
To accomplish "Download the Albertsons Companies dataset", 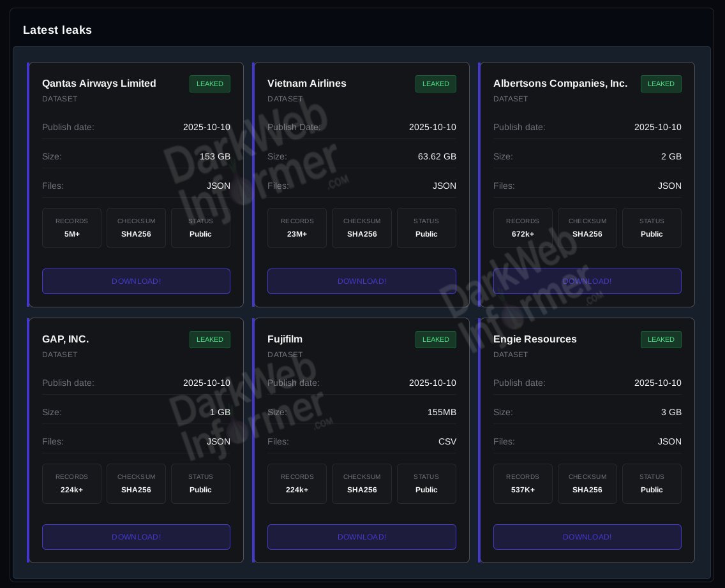I will pyautogui.click(x=587, y=281).
